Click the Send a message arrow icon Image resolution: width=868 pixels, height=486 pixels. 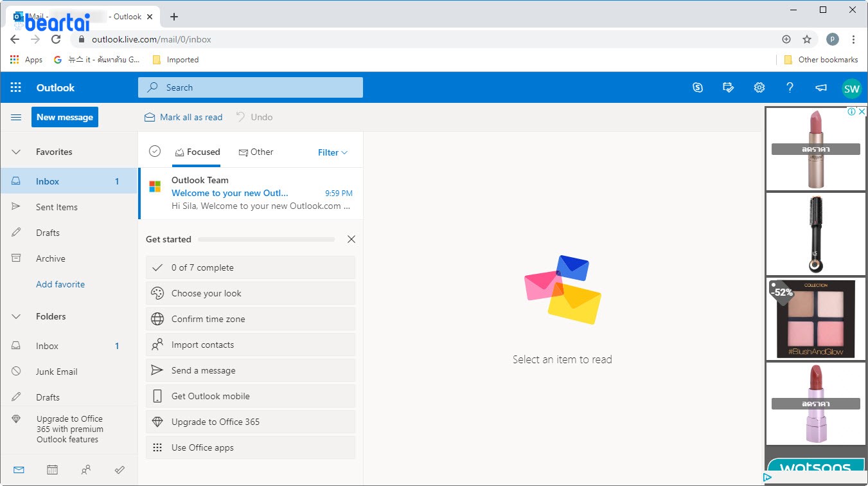(157, 370)
